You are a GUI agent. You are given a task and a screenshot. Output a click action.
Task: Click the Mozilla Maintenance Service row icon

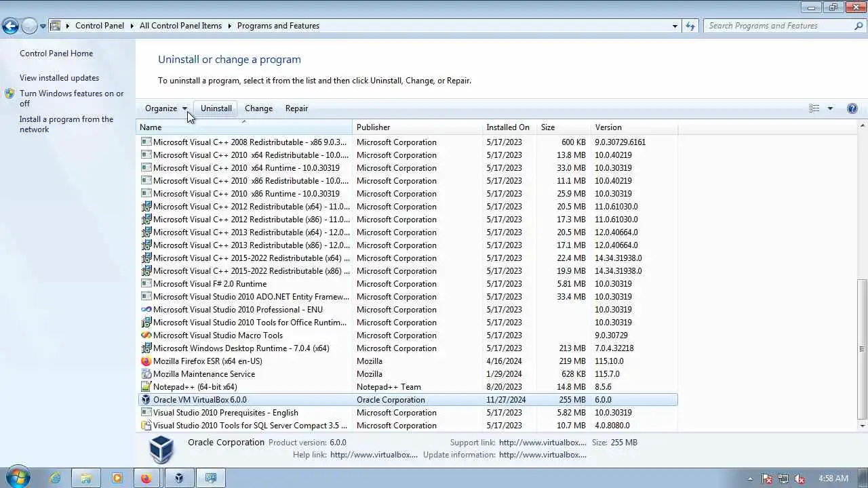[146, 374]
